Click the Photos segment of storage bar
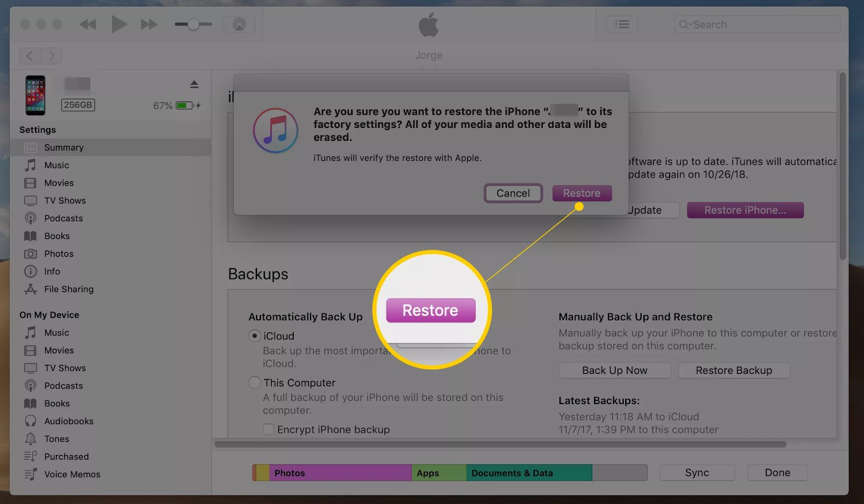 pyautogui.click(x=340, y=473)
